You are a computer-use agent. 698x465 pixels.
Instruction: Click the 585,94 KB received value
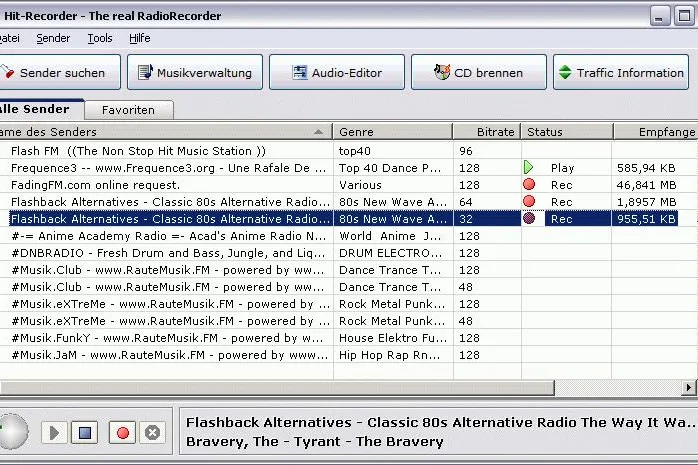coord(646,168)
